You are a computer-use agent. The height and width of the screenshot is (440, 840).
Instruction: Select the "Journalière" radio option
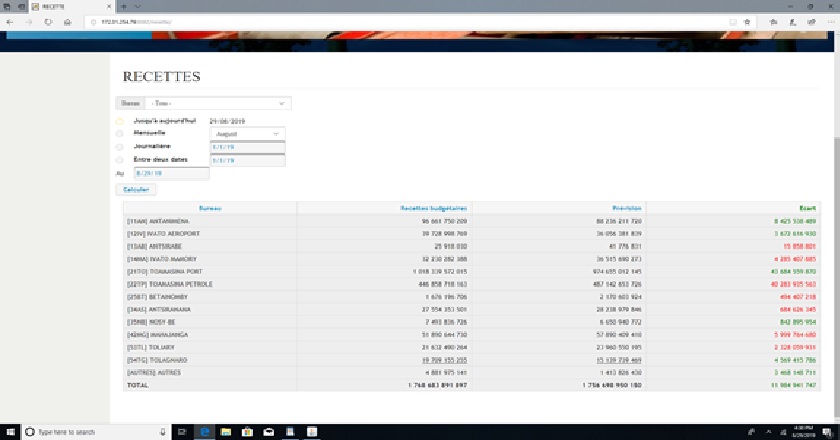pos(120,146)
